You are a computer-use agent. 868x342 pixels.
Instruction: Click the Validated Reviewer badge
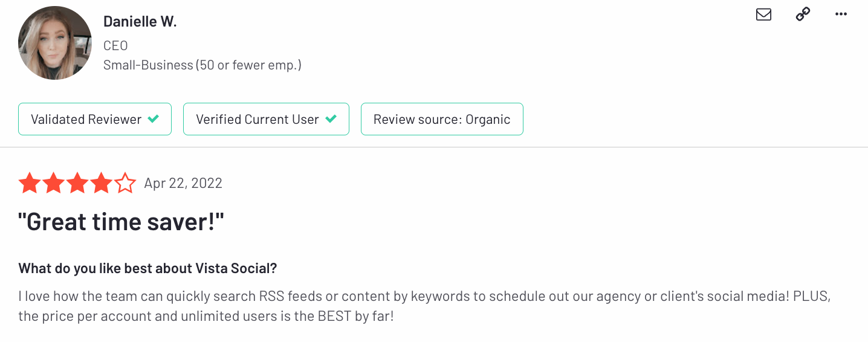pyautogui.click(x=95, y=119)
